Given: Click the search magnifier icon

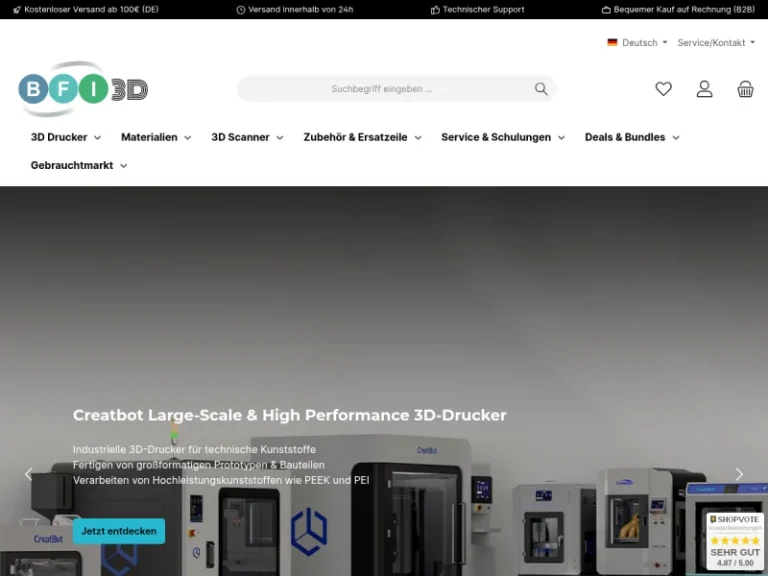Looking at the screenshot, I should pos(541,89).
